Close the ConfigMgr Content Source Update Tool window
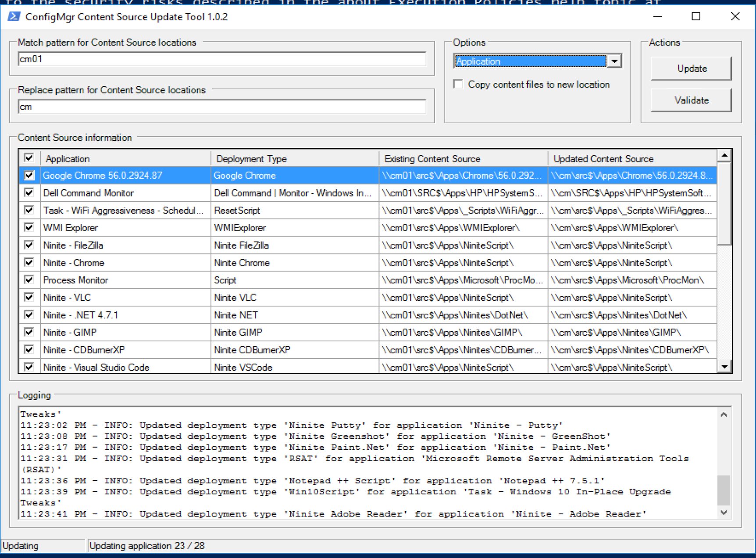 point(735,17)
